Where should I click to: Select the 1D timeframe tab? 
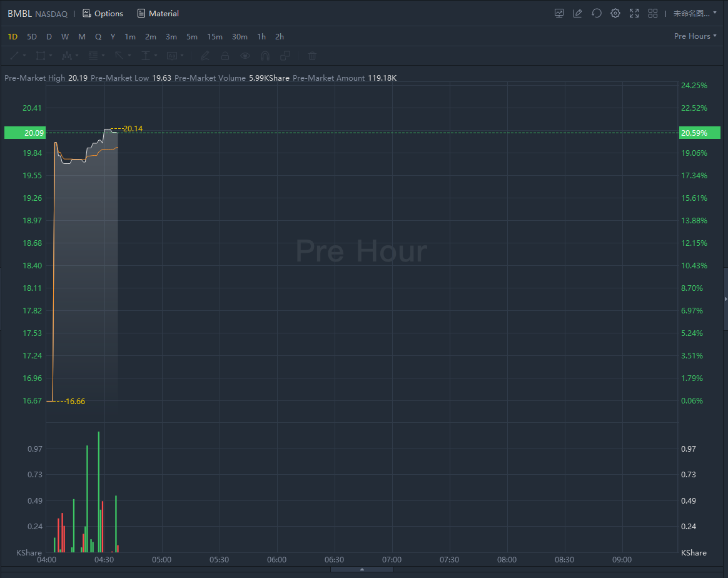[13, 37]
